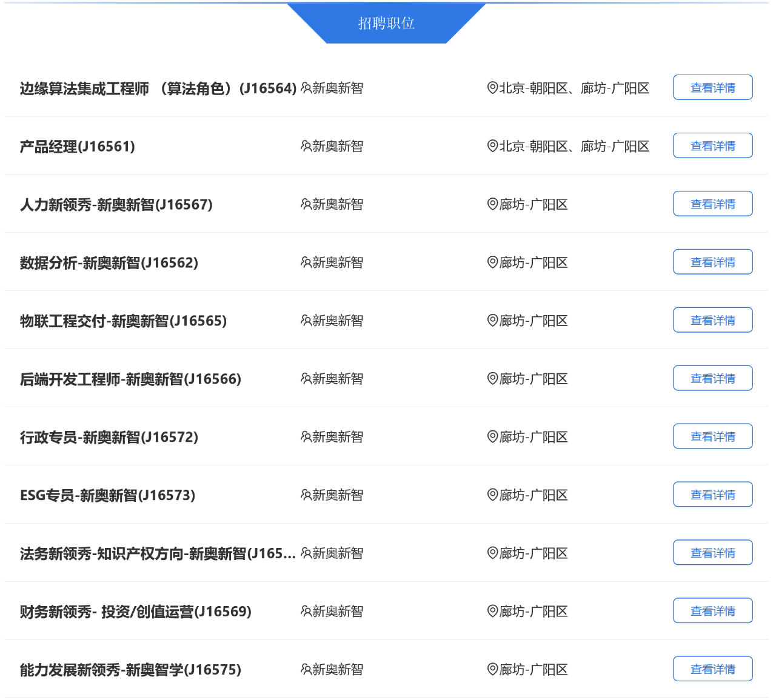View details for 产品经理(J16561)
Viewport: 776px width, 700px height.
[713, 145]
